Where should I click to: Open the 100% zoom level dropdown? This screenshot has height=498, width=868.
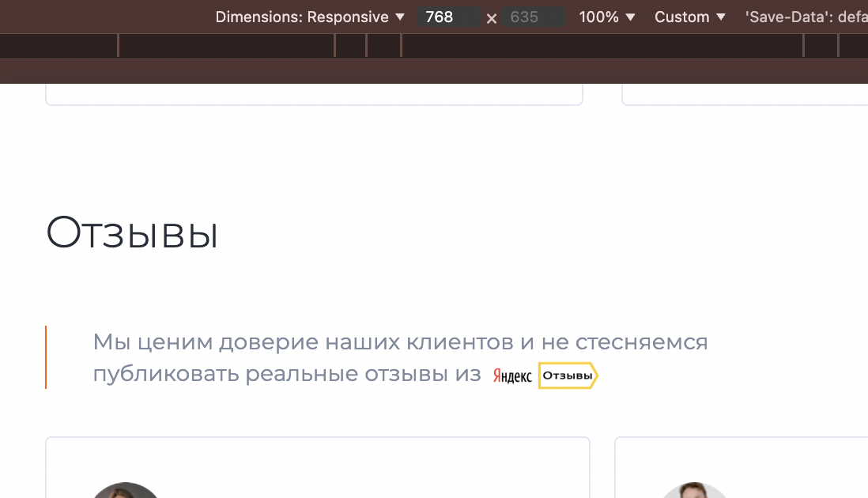[606, 17]
